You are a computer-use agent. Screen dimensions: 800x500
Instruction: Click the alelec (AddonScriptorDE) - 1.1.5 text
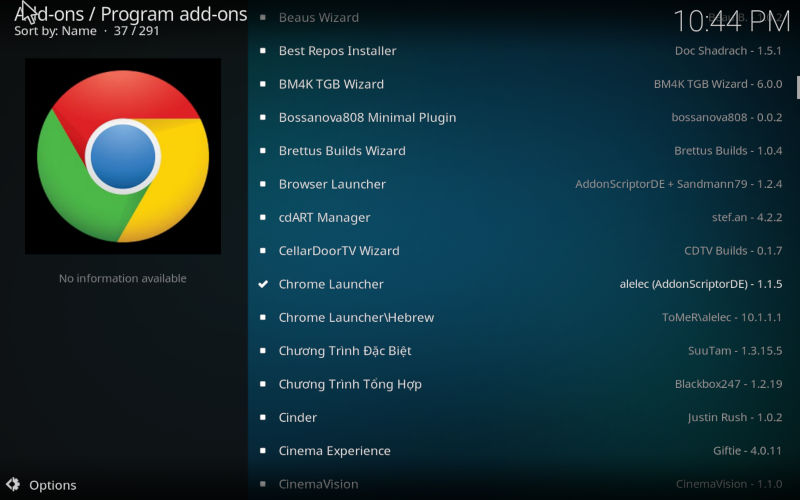[701, 284]
